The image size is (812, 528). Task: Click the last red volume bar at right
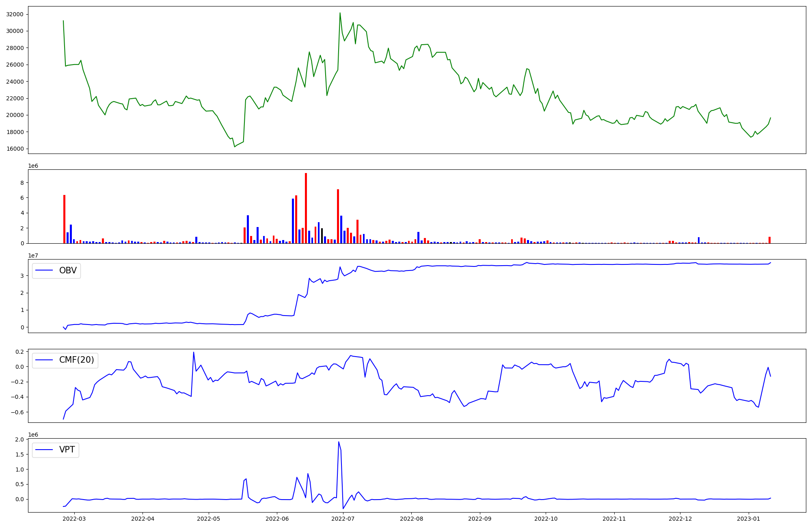[x=769, y=240]
